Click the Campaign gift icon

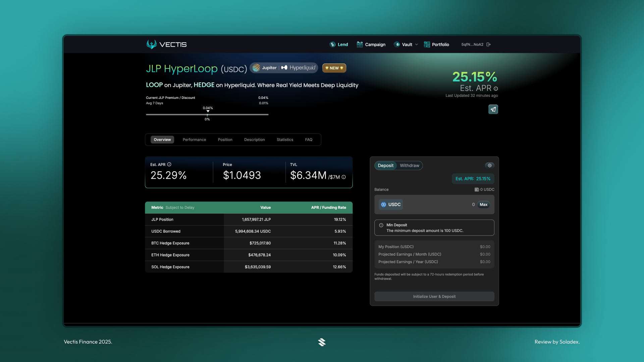tap(360, 45)
